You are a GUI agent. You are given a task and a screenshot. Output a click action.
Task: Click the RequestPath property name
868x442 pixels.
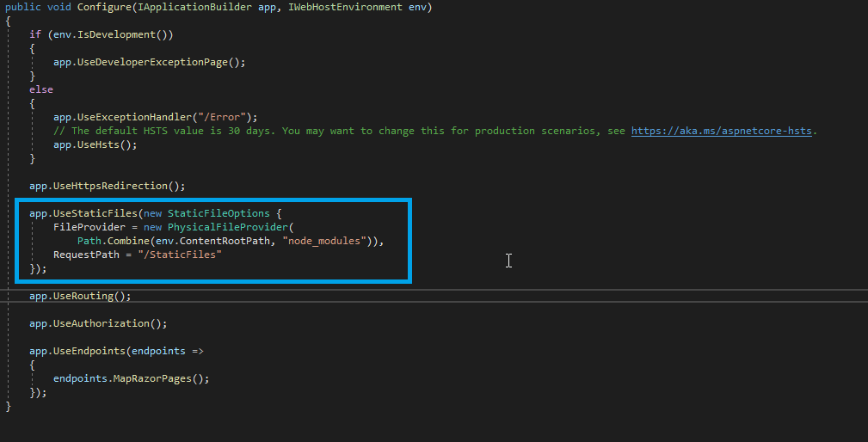pos(86,255)
